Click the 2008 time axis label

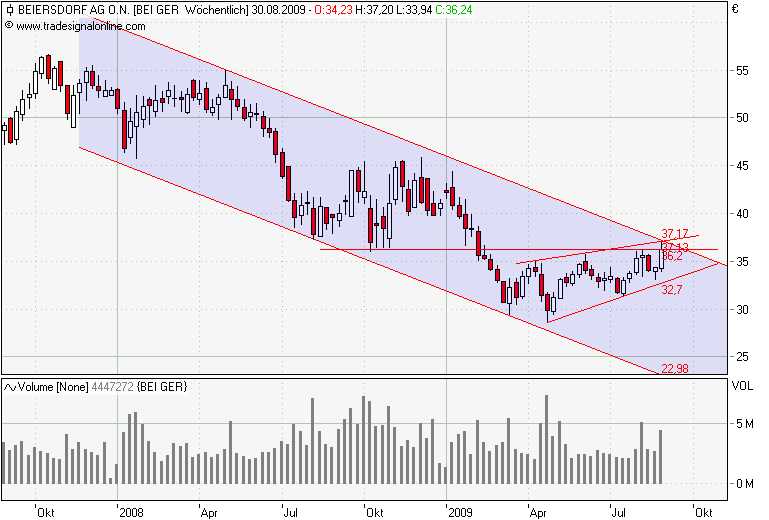click(x=131, y=513)
